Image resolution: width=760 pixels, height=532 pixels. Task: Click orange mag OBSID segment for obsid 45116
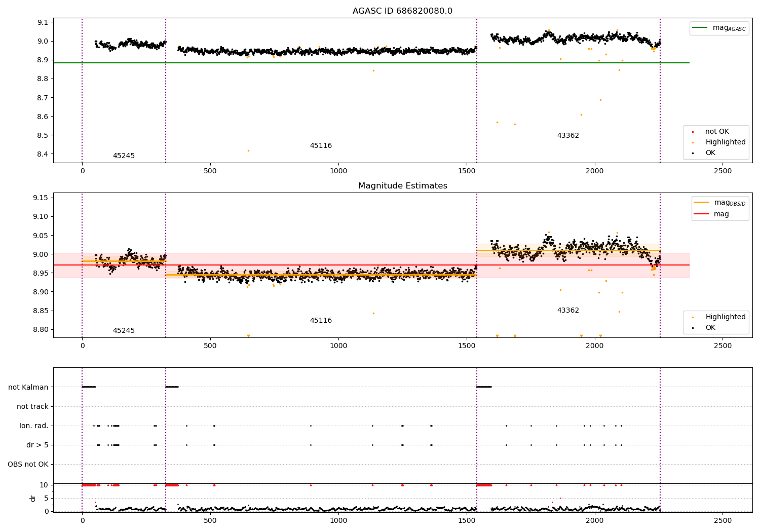[x=321, y=275]
